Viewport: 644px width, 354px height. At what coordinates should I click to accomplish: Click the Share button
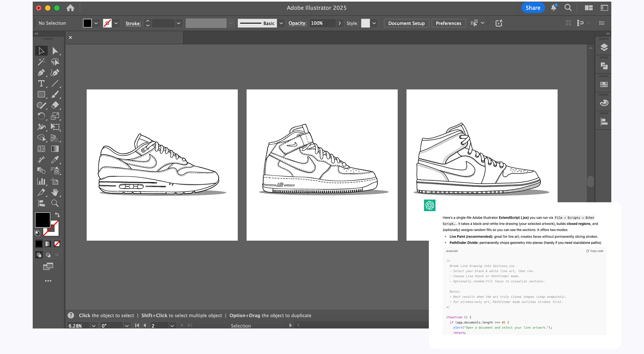(x=533, y=8)
